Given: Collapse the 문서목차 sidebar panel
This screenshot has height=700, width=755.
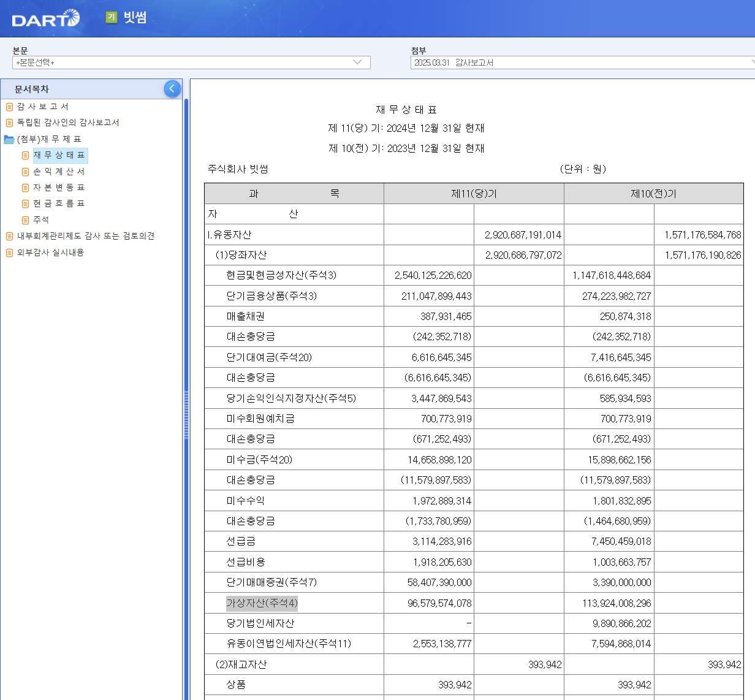Looking at the screenshot, I should pyautogui.click(x=172, y=89).
